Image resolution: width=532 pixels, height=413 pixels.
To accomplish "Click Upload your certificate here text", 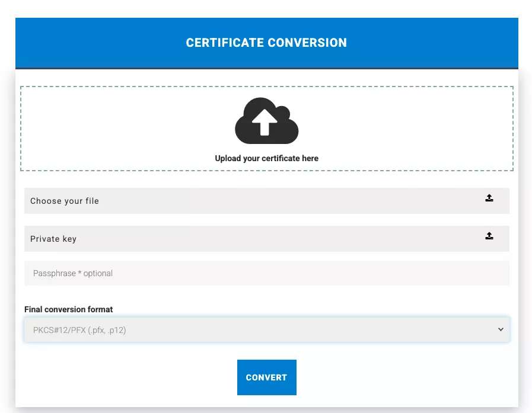I will coord(266,158).
